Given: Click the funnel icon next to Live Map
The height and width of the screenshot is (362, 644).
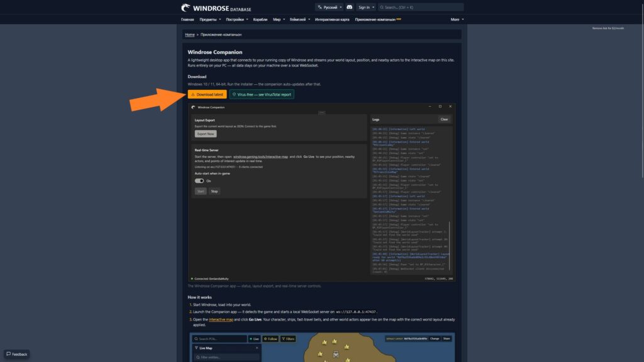Looking at the screenshot, I should coord(196,348).
